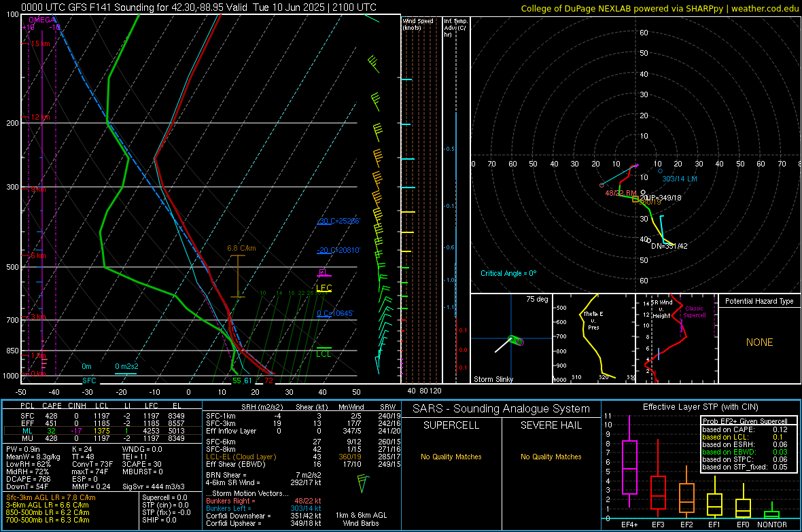Click the SigSvr = 444 m3/s3 value

click(x=154, y=486)
